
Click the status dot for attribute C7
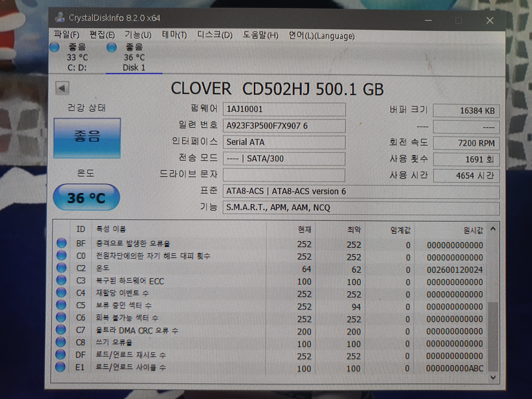[x=61, y=329]
